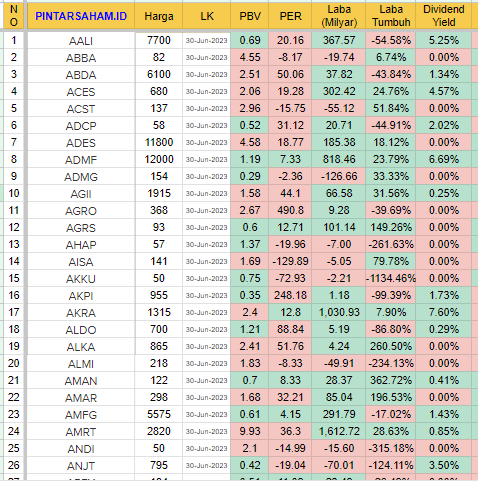Select the PBV column header
The height and width of the screenshot is (481, 478).
point(250,16)
